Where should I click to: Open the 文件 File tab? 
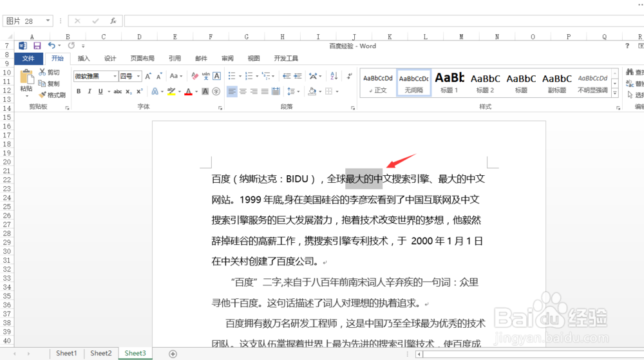coord(28,59)
